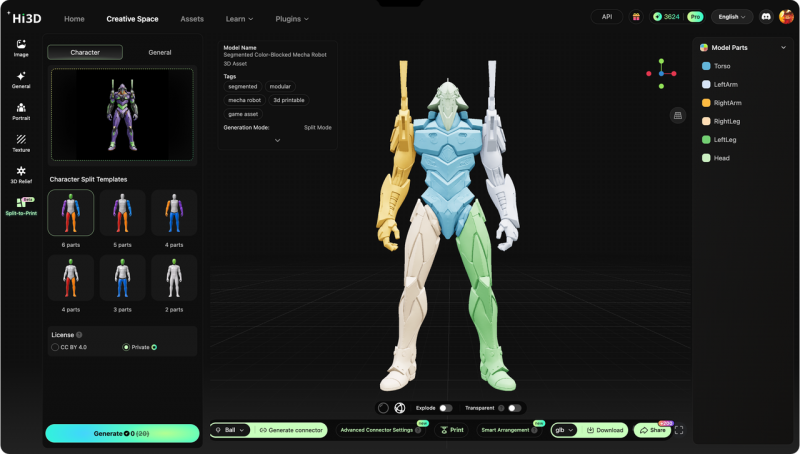Open the Texture tool in the sidebar
This screenshot has height=454, width=800.
21,143
